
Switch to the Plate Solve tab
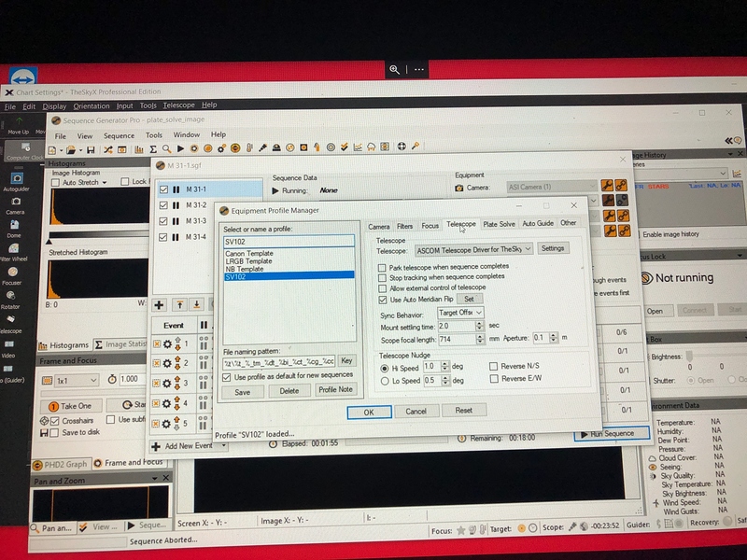[x=499, y=224]
